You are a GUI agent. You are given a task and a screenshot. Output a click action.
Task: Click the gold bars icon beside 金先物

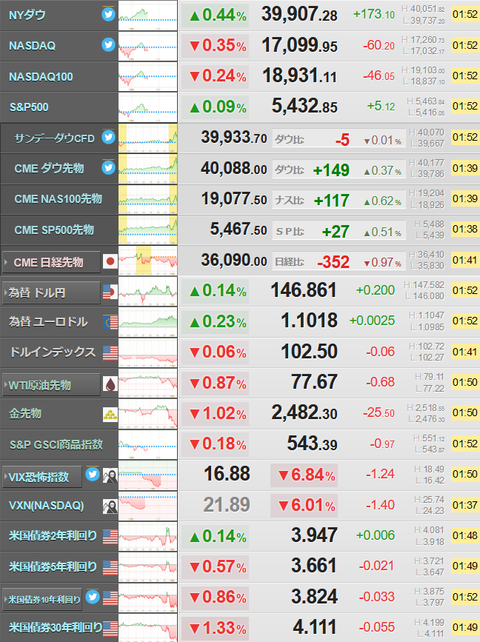click(110, 414)
